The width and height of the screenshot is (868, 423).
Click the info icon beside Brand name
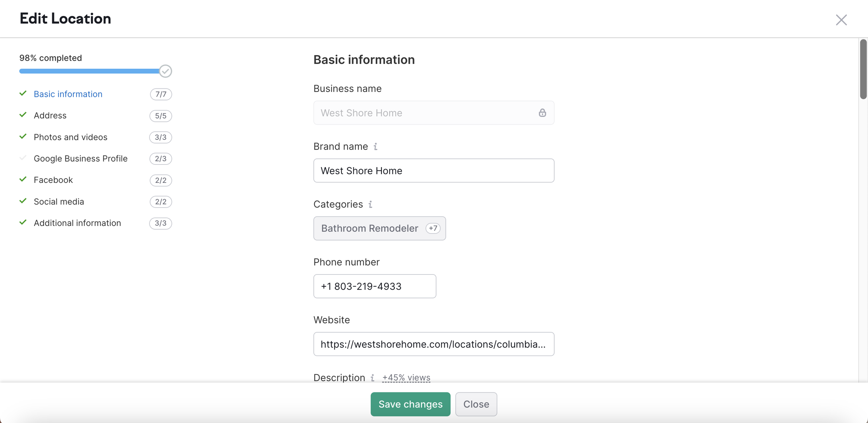click(375, 146)
